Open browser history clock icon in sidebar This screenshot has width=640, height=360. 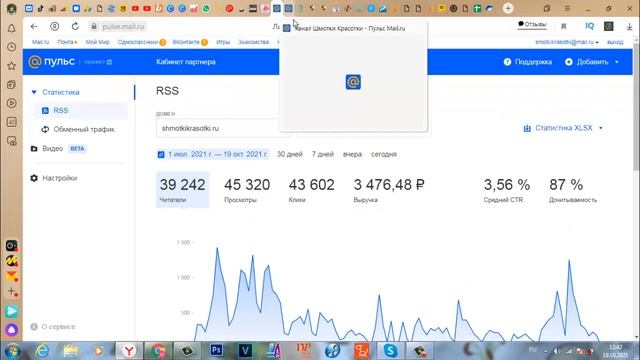11,47
